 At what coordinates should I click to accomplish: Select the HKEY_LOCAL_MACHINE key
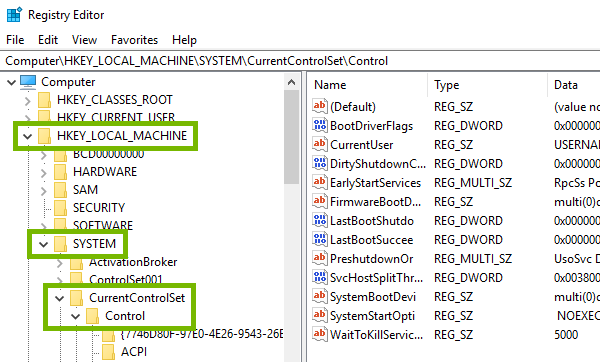pyautogui.click(x=122, y=136)
